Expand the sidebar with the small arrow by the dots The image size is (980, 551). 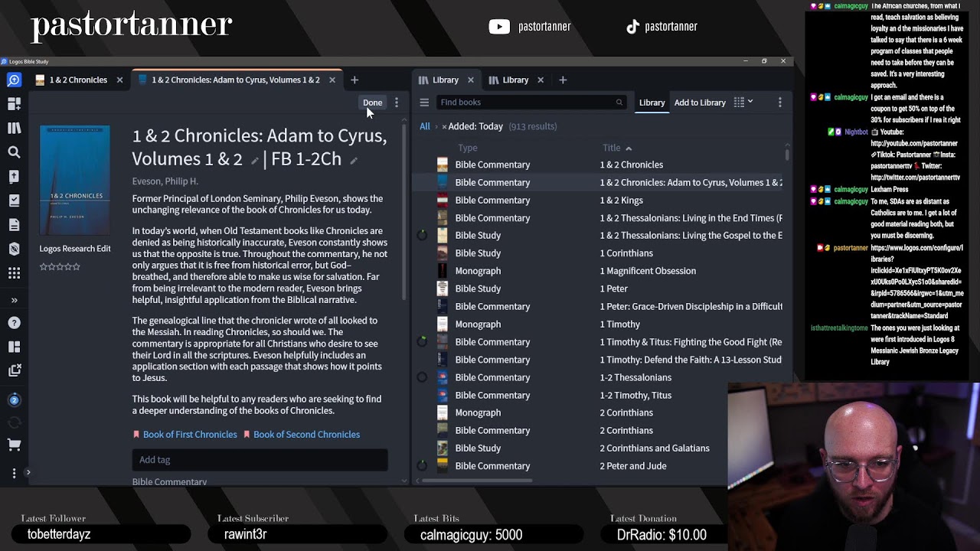[x=28, y=472]
